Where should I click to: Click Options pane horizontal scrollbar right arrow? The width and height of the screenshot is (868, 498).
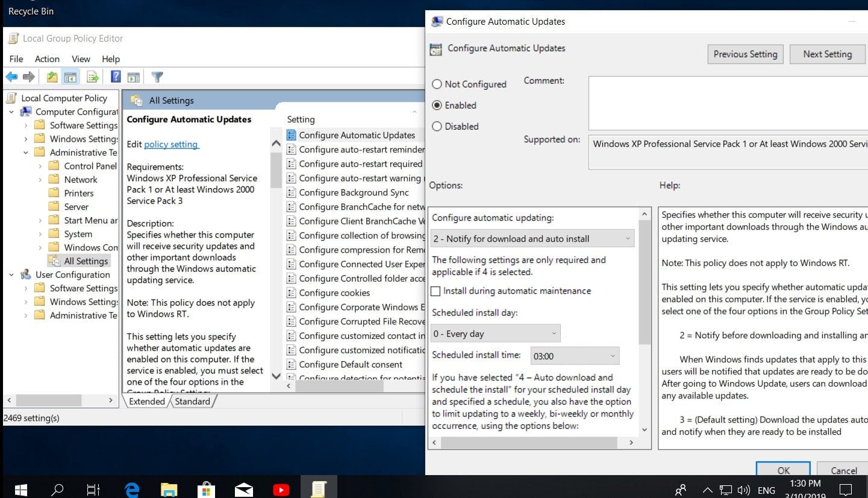(x=631, y=443)
